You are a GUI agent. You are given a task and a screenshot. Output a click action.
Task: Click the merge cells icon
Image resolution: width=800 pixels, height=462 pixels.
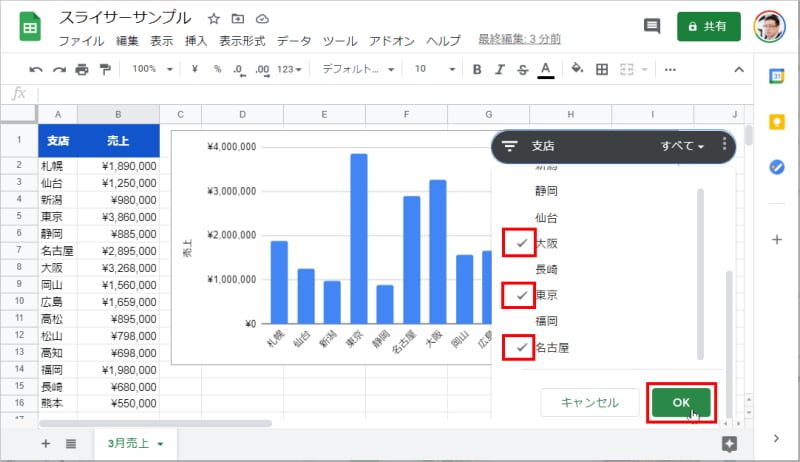pyautogui.click(x=627, y=69)
